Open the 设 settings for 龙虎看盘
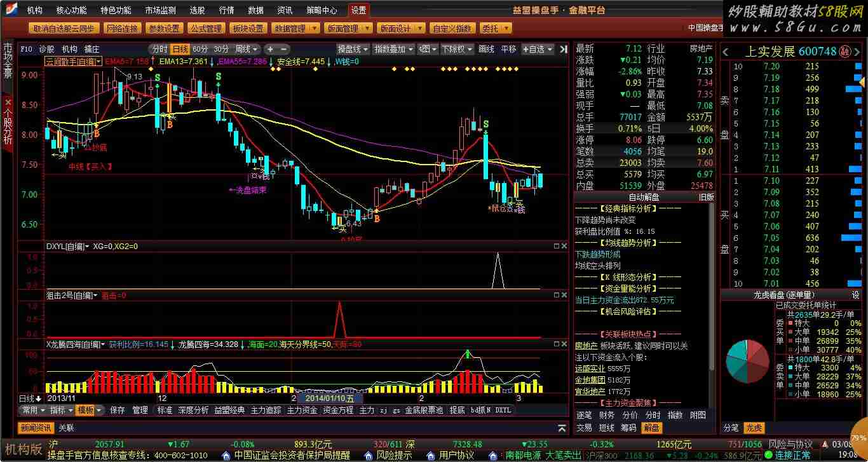This screenshot has width=868, height=462. [x=856, y=295]
